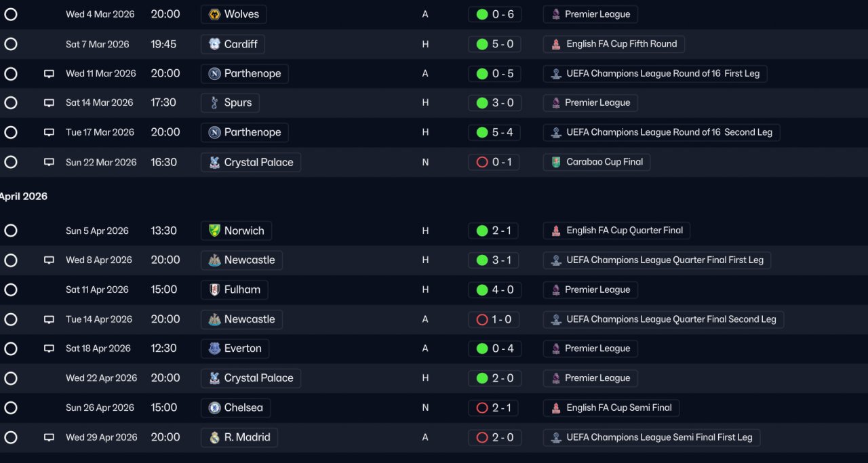Toggle the selection circle for the Norwich match
This screenshot has height=463, width=868.
click(11, 230)
